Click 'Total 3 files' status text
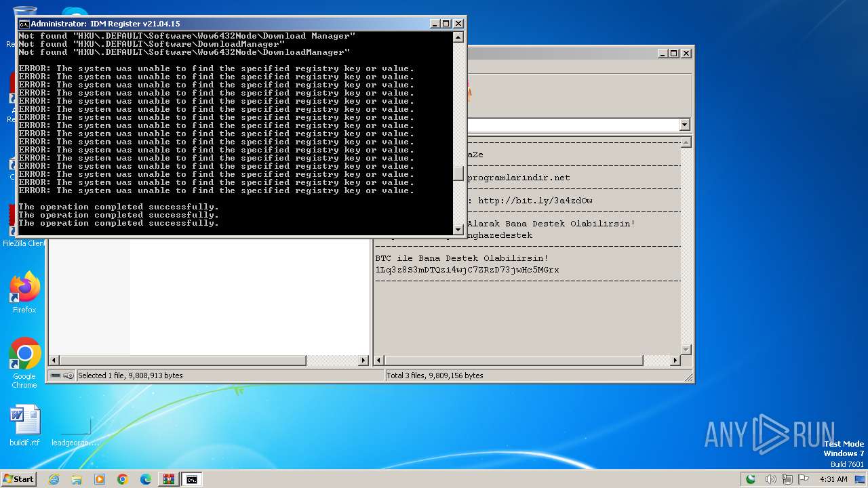Screen dimensions: 868x488 point(435,375)
